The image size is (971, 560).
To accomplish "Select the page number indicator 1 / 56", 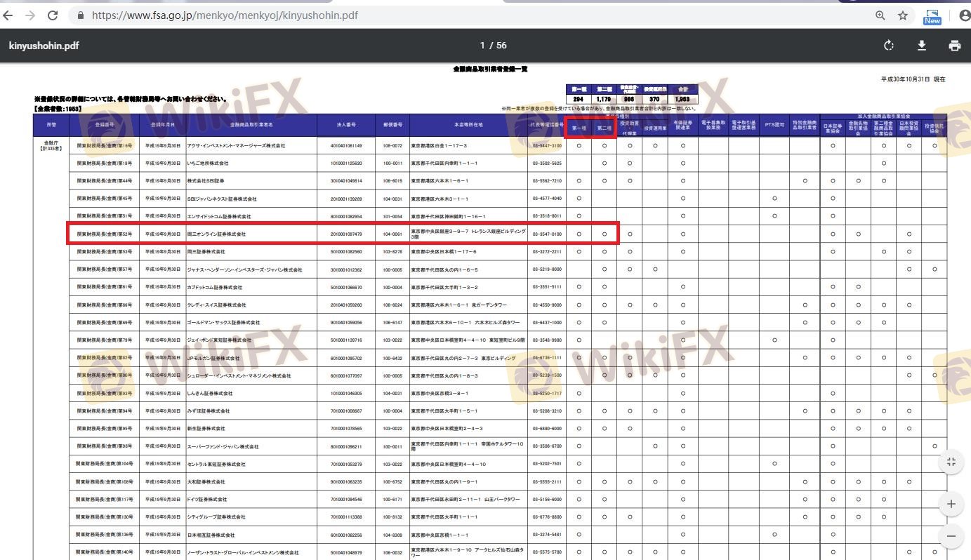I will click(x=493, y=46).
